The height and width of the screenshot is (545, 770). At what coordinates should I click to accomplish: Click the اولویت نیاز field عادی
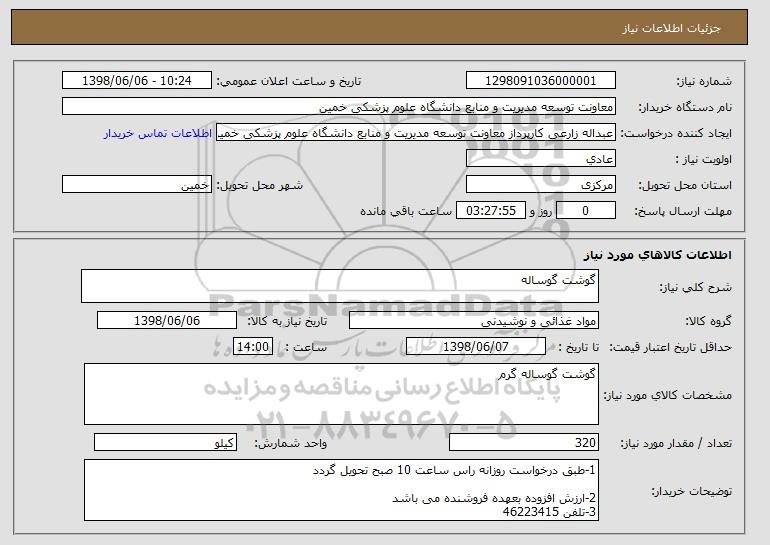[541, 159]
